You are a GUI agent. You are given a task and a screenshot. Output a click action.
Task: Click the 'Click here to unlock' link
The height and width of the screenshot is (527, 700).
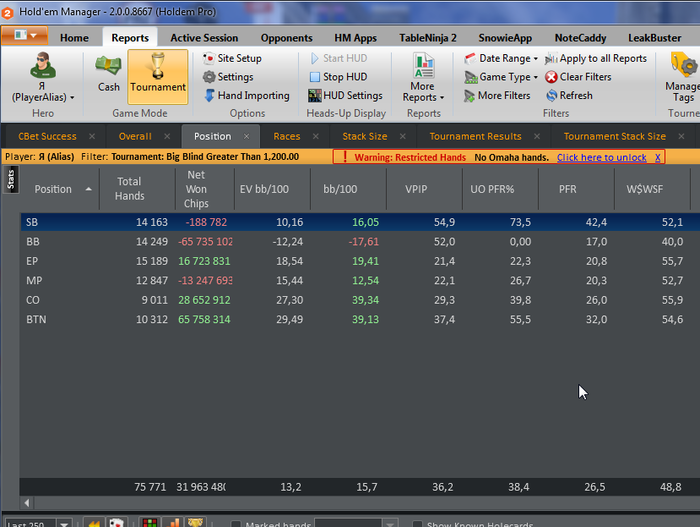[601, 157]
